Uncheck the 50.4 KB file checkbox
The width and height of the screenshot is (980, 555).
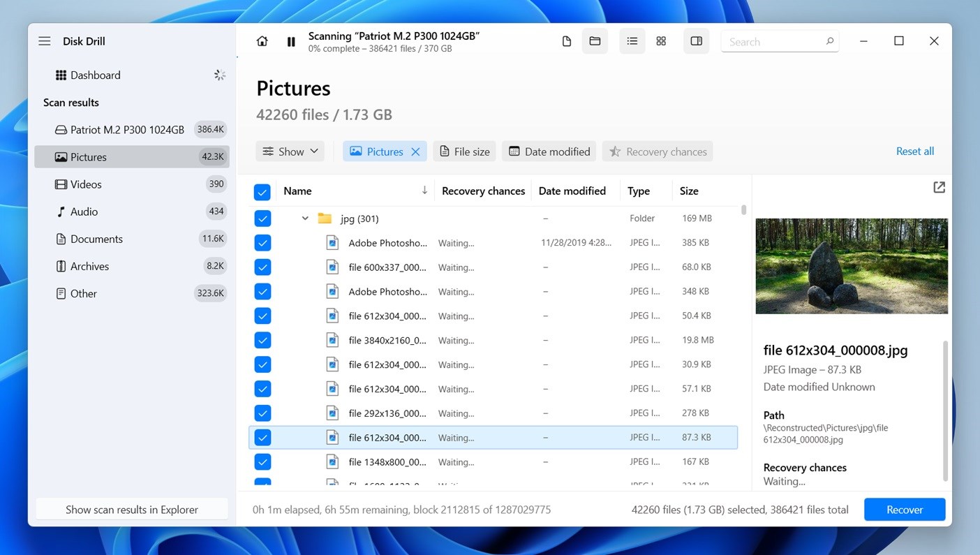(262, 316)
